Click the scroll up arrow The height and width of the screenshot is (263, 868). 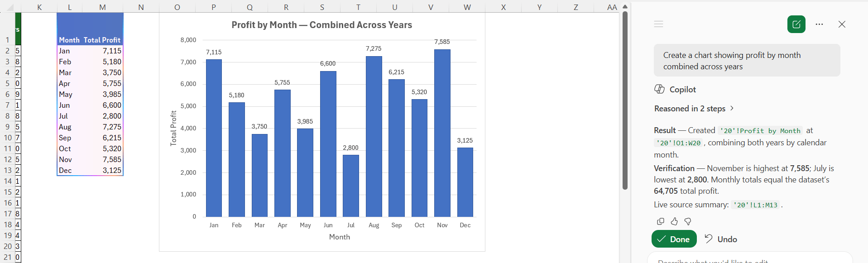click(x=625, y=7)
